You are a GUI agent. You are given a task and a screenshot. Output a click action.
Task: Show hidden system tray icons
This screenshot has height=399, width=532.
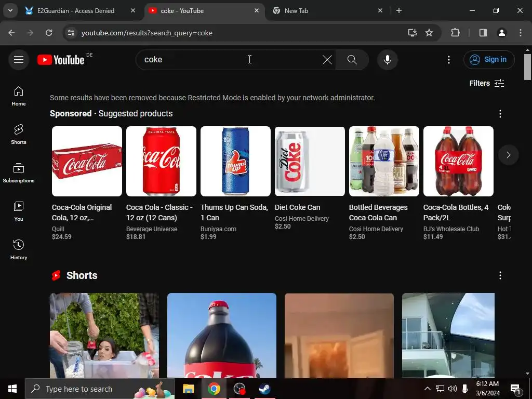pos(428,389)
